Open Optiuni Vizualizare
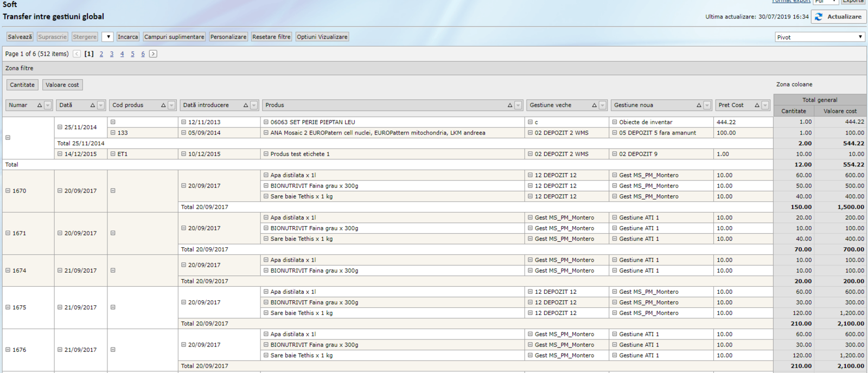 [322, 37]
